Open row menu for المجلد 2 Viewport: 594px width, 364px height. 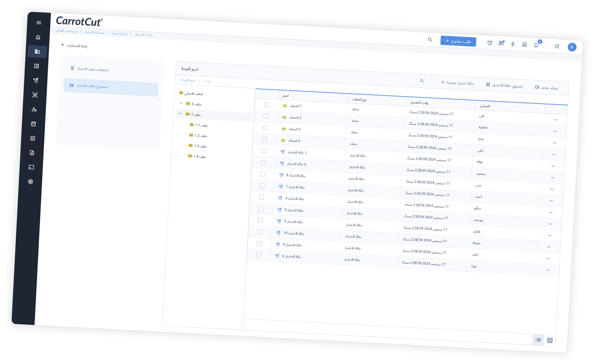pos(555,131)
